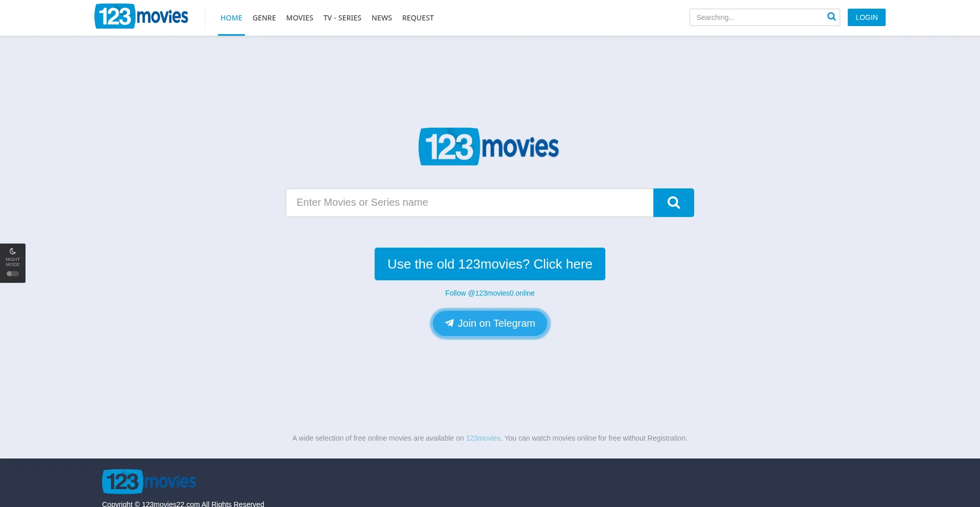Click the moon icon in the Night Mode panel
The image size is (980, 507).
click(x=12, y=251)
